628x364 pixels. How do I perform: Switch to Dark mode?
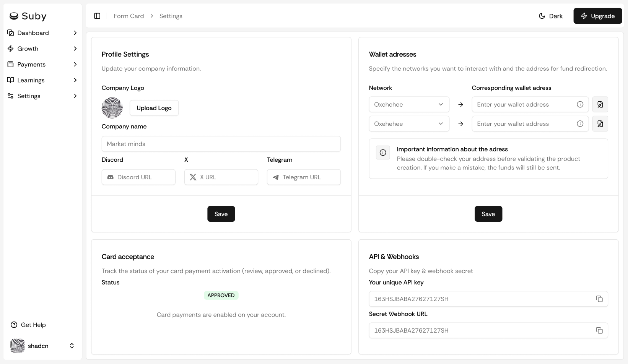[x=550, y=16]
